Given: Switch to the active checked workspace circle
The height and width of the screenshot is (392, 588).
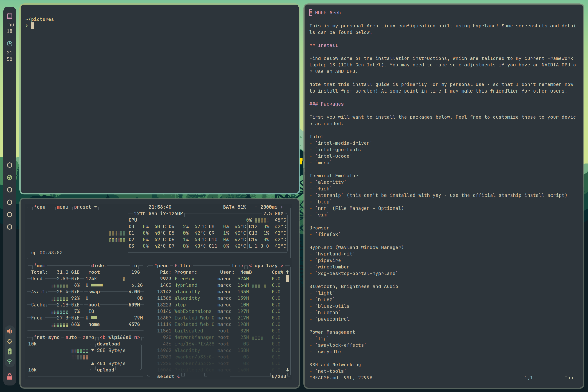Looking at the screenshot, I should click(x=10, y=177).
